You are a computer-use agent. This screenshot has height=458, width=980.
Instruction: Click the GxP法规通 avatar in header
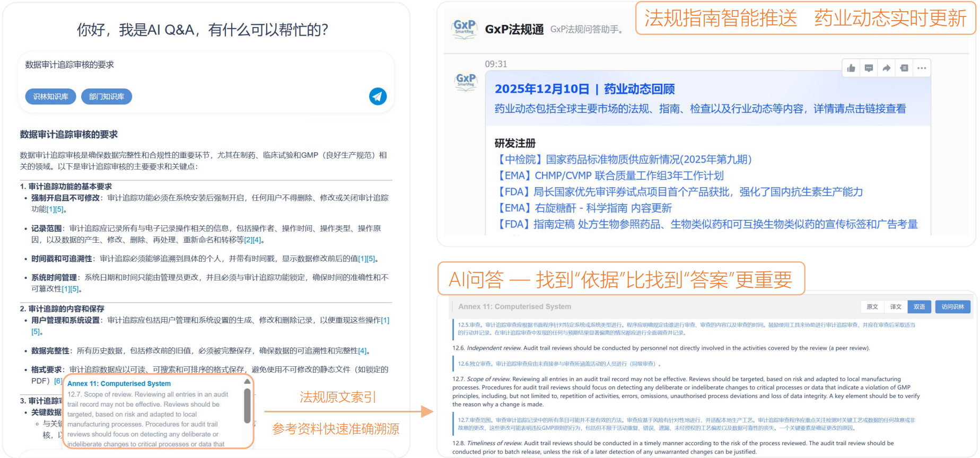click(x=465, y=29)
